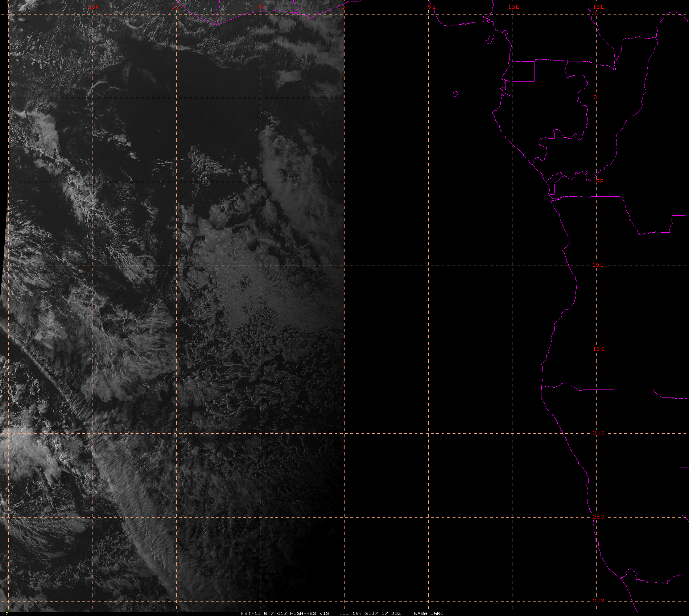
Task: Click the '25S' latitude label
Action: [x=599, y=517]
